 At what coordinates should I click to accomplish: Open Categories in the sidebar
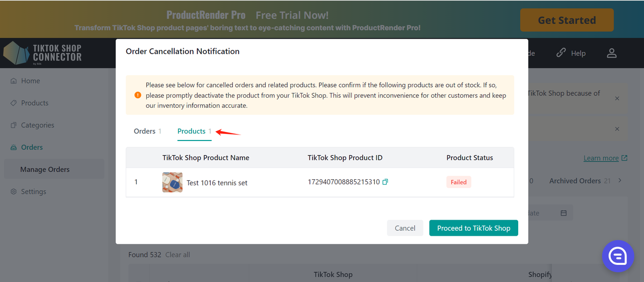37,125
